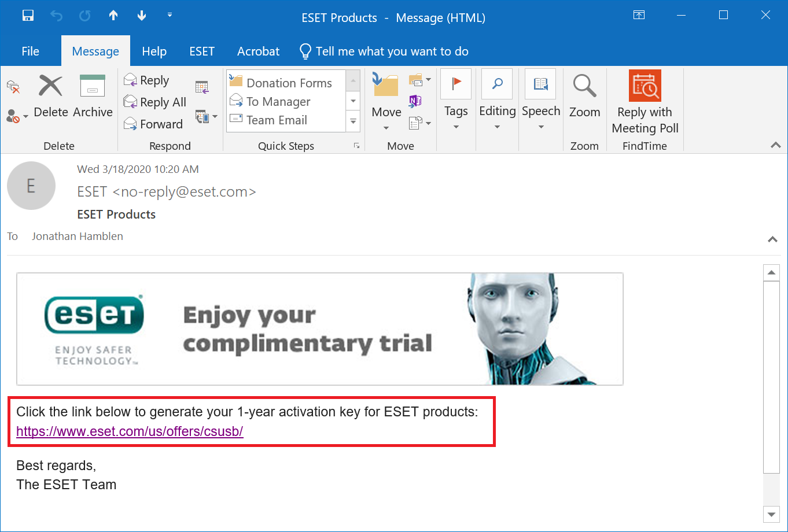
Task: Expand the Quick Steps gallery More arrow
Action: pyautogui.click(x=353, y=122)
